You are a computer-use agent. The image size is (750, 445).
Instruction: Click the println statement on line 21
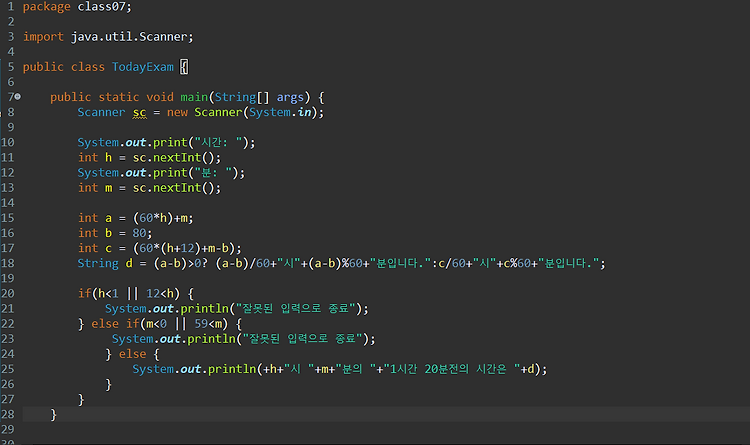(237, 309)
